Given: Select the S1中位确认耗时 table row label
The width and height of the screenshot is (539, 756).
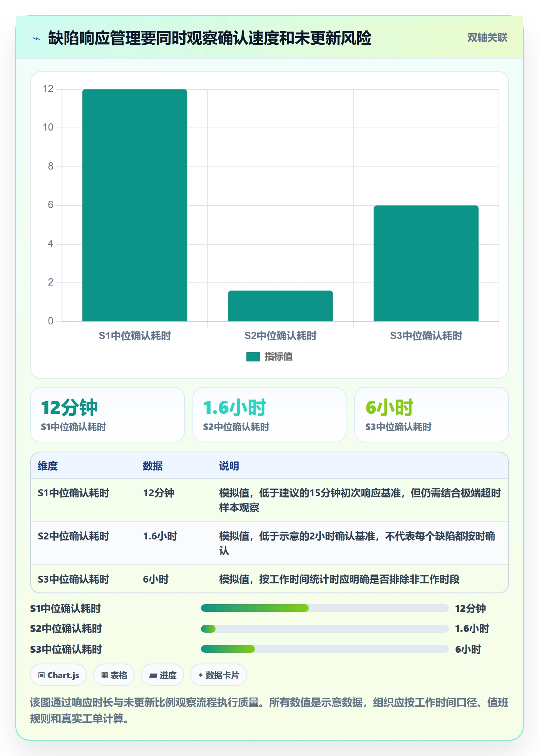Looking at the screenshot, I should click(74, 493).
